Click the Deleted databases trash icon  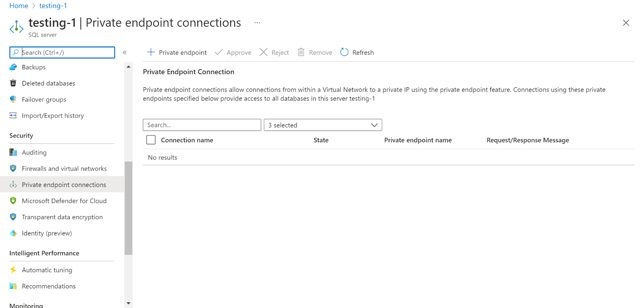click(13, 83)
